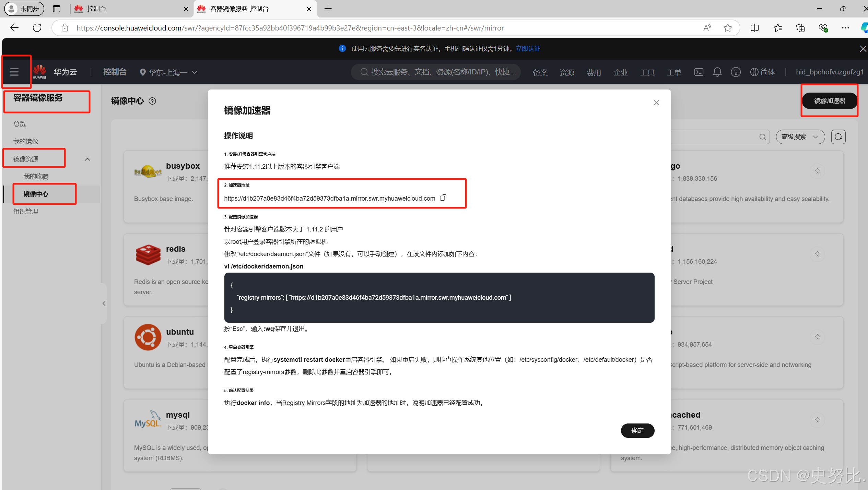Click the 立即认证 link

[x=528, y=49]
